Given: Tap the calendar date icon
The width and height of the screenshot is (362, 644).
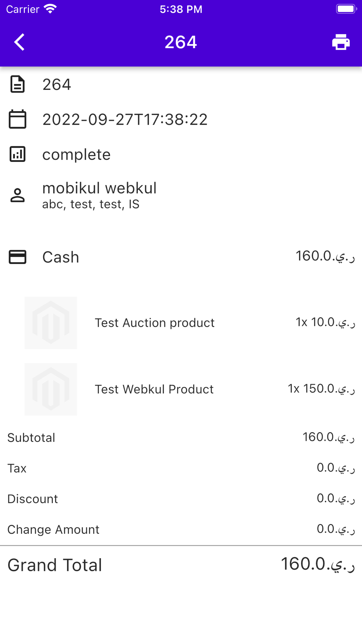Looking at the screenshot, I should (17, 119).
